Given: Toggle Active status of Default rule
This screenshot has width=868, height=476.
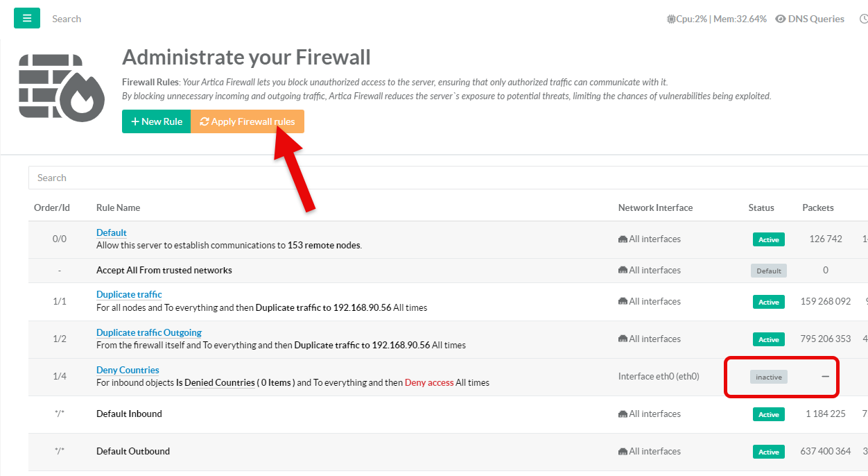Looking at the screenshot, I should point(768,239).
